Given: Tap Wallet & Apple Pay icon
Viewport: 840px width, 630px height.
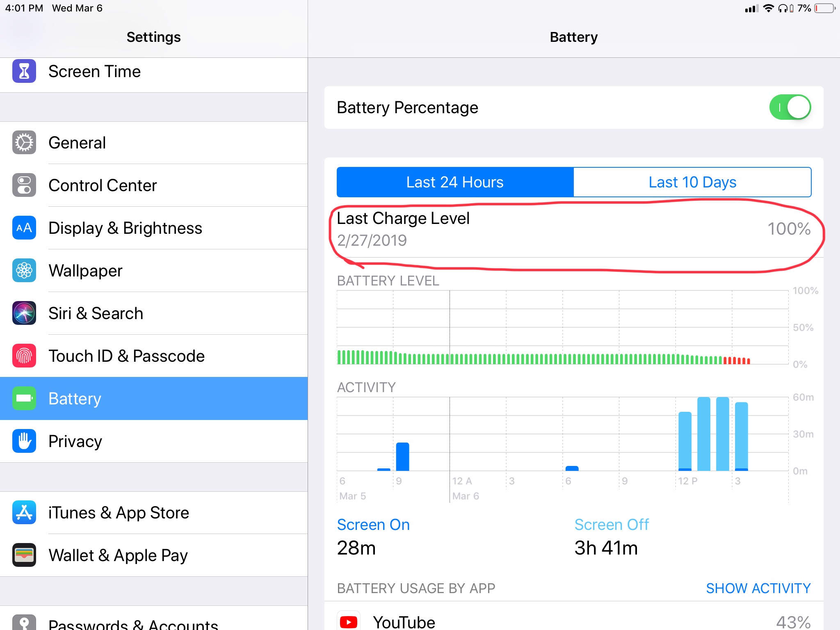Looking at the screenshot, I should (x=24, y=555).
